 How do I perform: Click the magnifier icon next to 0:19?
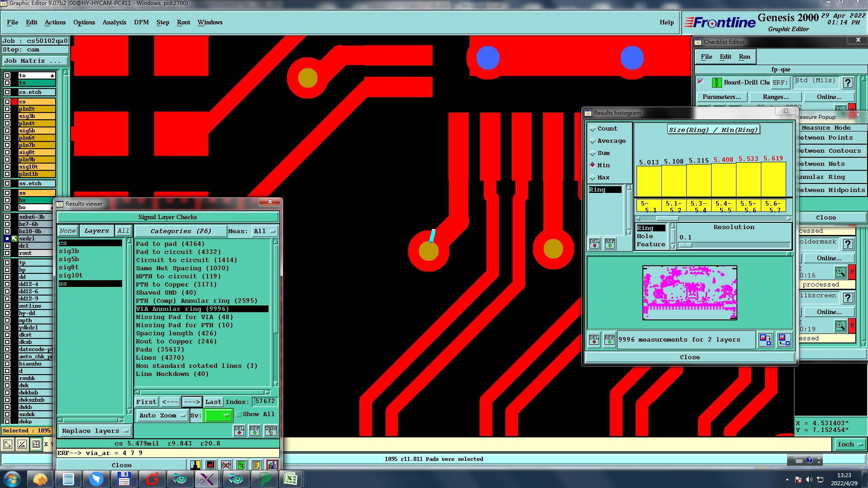click(840, 326)
